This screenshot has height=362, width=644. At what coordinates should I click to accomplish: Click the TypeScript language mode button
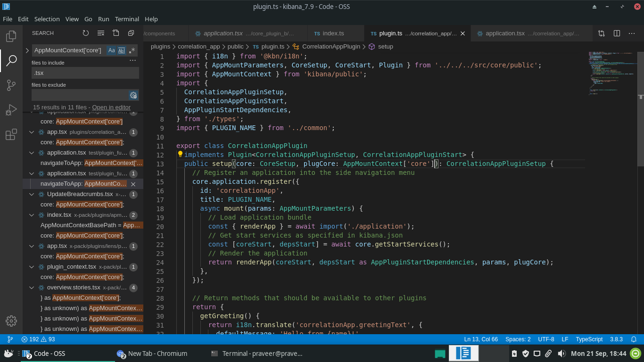(589, 339)
